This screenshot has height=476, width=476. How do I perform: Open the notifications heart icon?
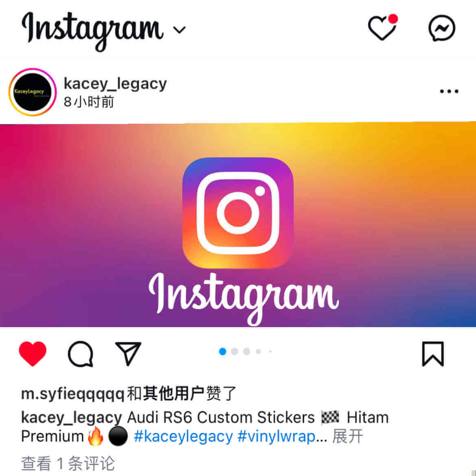pyautogui.click(x=383, y=27)
